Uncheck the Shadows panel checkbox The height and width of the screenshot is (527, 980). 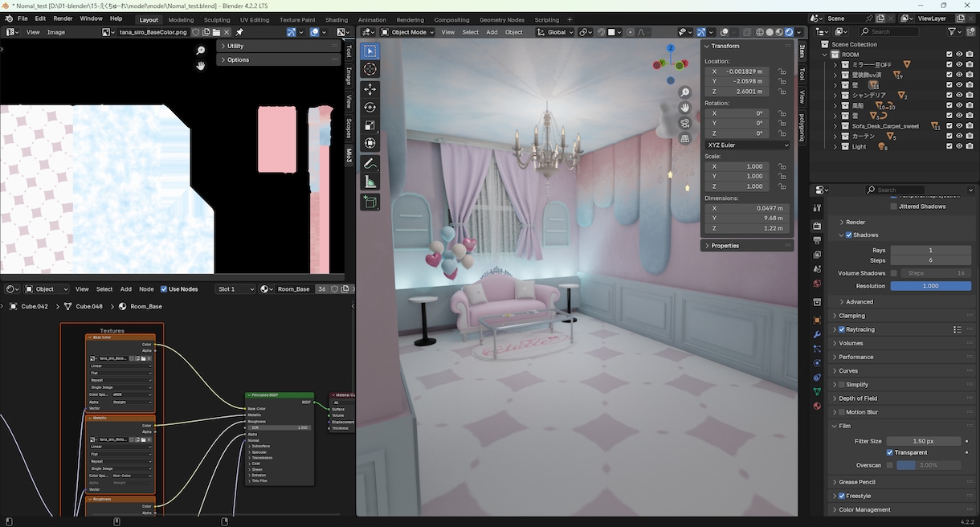click(848, 235)
